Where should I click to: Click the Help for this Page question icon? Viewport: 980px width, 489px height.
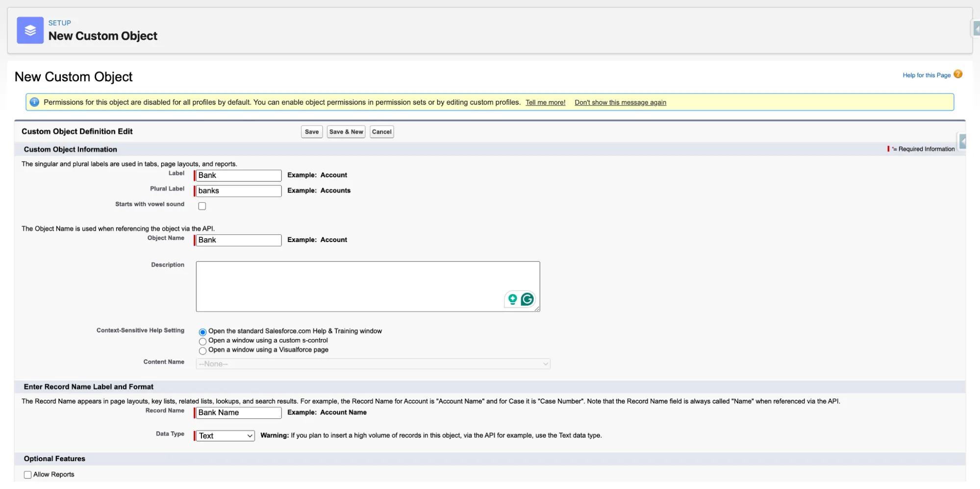click(958, 74)
